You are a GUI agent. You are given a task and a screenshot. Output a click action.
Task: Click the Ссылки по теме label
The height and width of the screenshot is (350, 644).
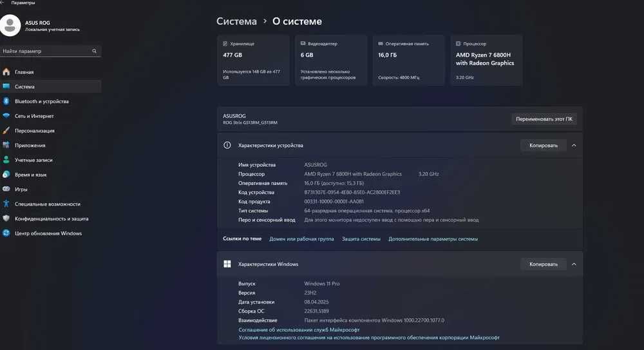[242, 238]
